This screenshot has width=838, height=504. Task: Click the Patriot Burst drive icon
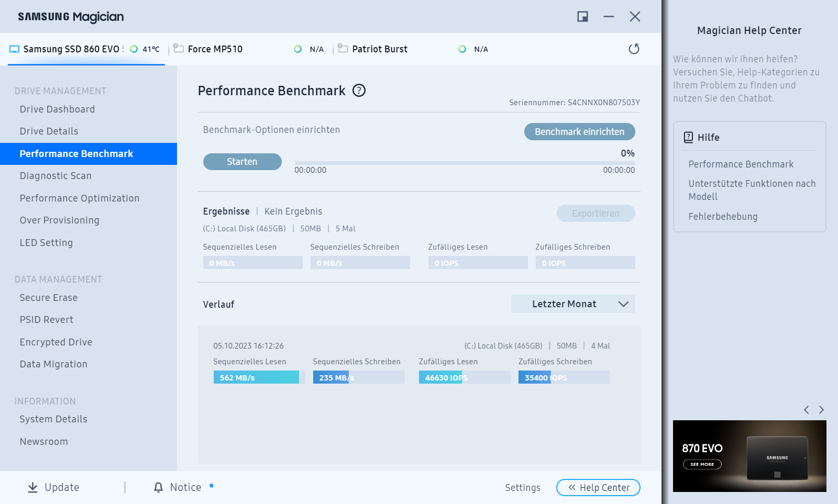(343, 48)
